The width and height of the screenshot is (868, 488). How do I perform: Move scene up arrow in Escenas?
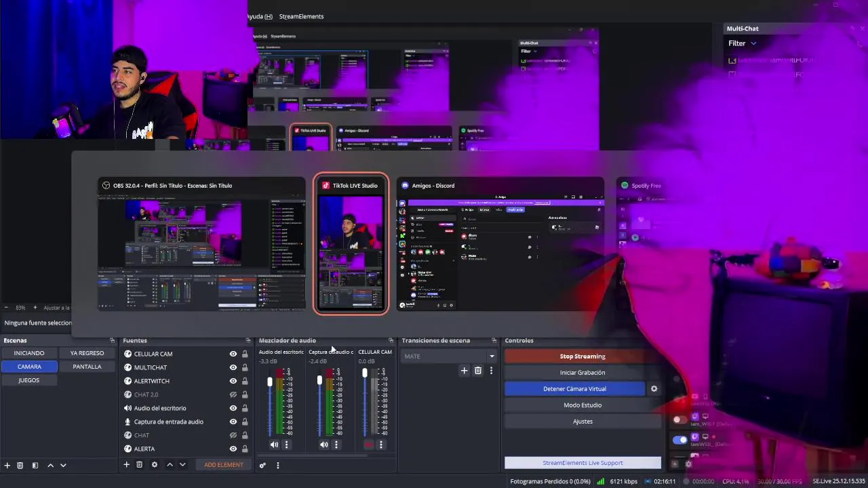[50, 466]
